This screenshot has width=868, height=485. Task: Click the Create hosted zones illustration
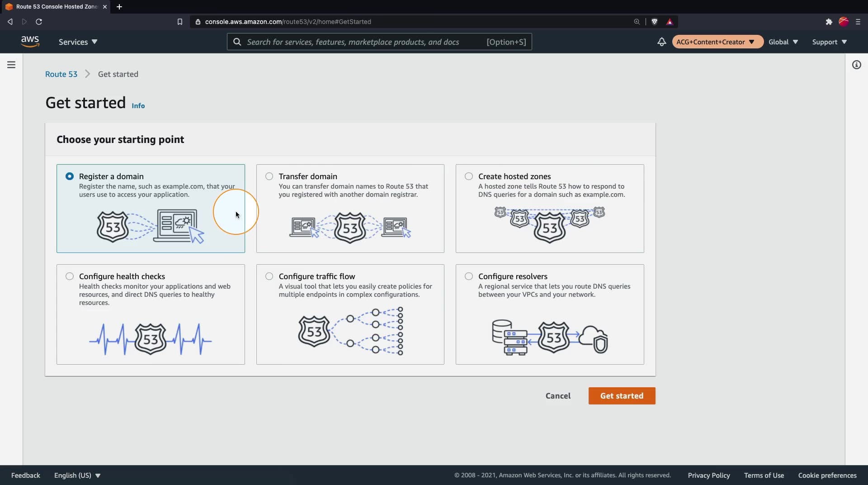pos(550,224)
